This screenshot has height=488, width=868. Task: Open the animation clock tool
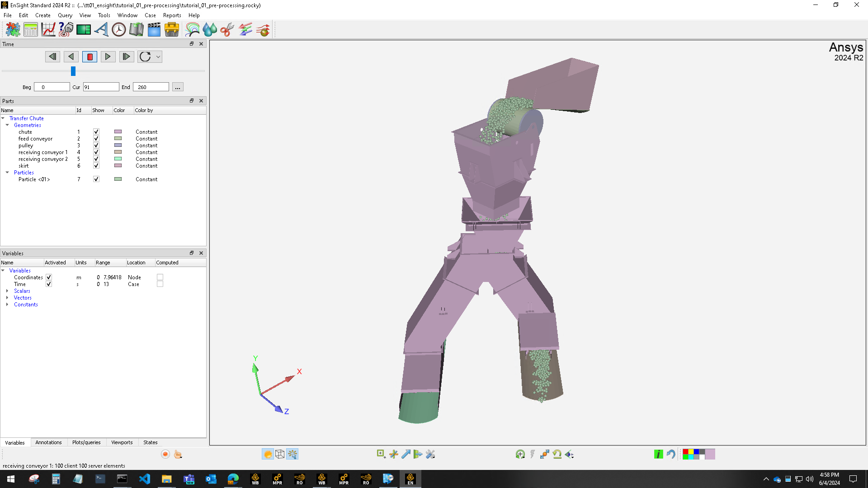tap(118, 29)
